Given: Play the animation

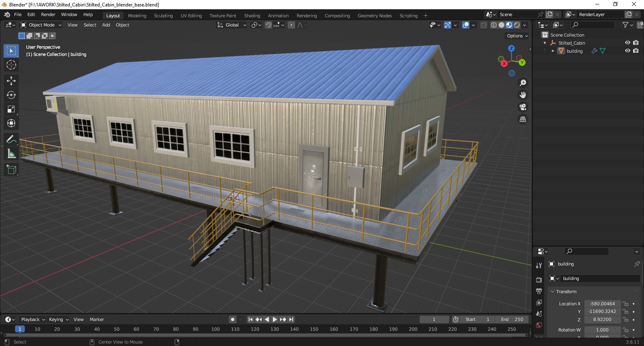Looking at the screenshot, I should [275, 319].
